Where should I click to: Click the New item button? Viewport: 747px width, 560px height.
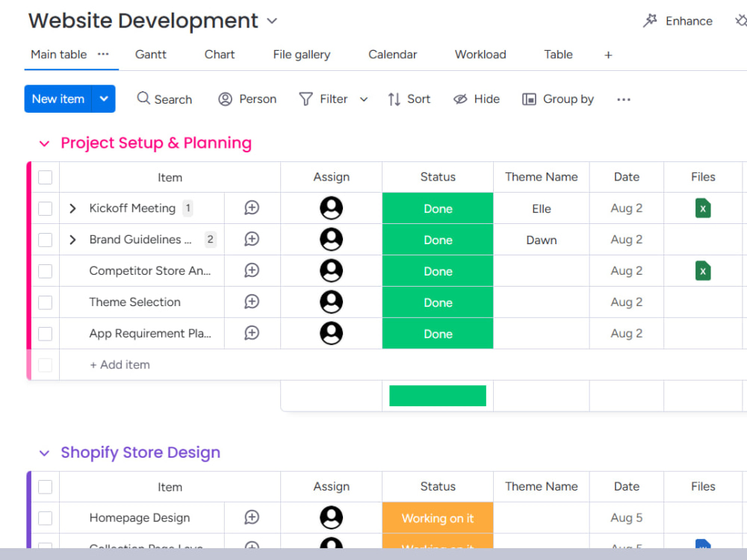(58, 99)
